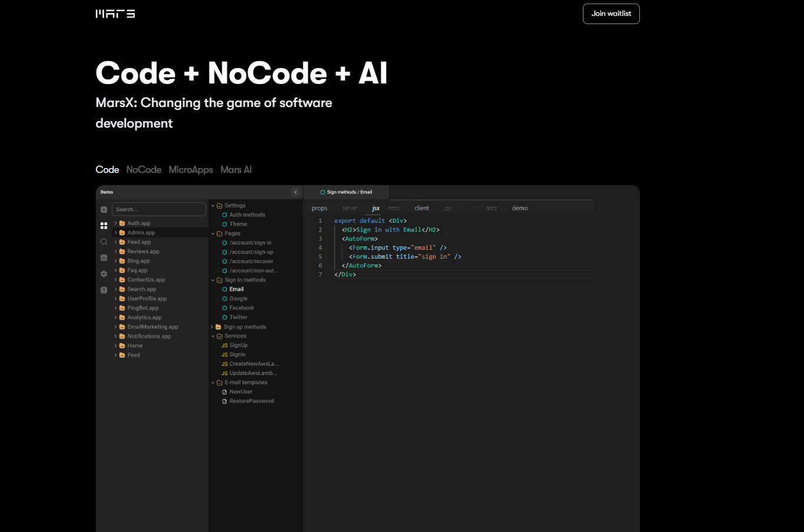
Task: Collapse the Settings folder chevron
Action: coord(213,206)
